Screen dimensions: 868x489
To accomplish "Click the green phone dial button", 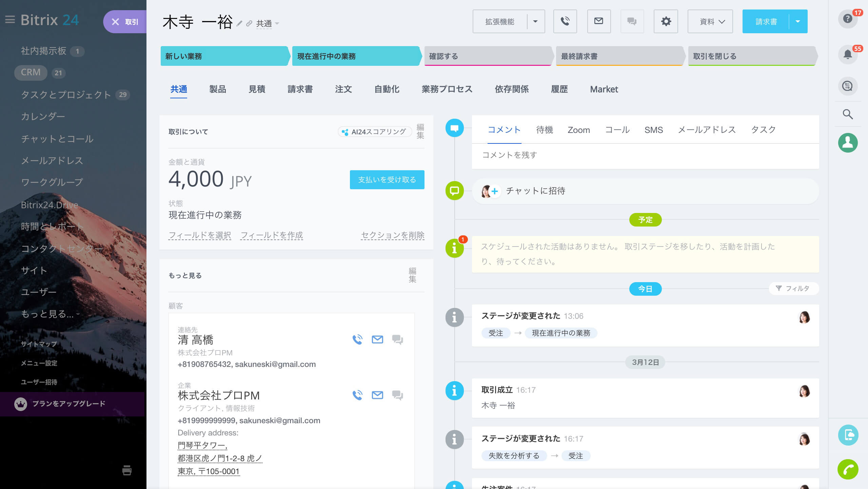I will [848, 469].
